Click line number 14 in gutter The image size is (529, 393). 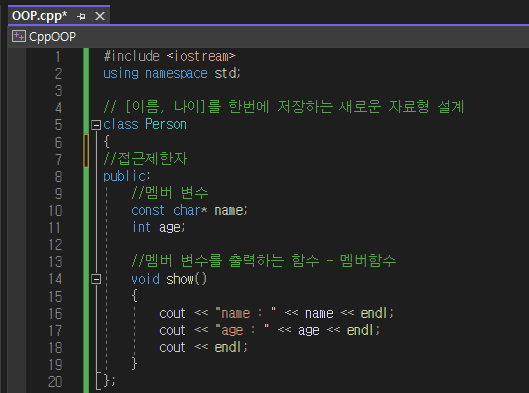coord(55,279)
